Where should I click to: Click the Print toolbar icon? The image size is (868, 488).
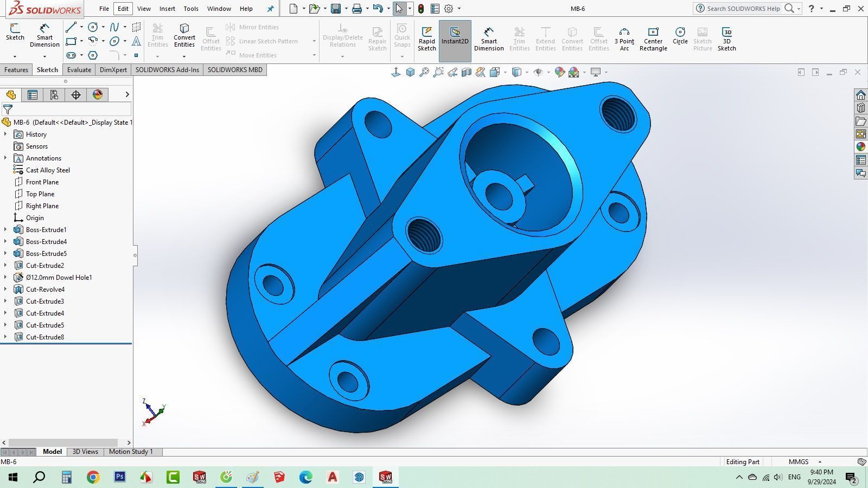click(356, 9)
